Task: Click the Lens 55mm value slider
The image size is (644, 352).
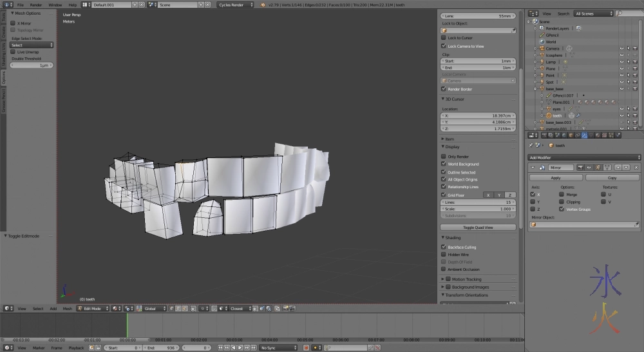Action: tap(478, 15)
